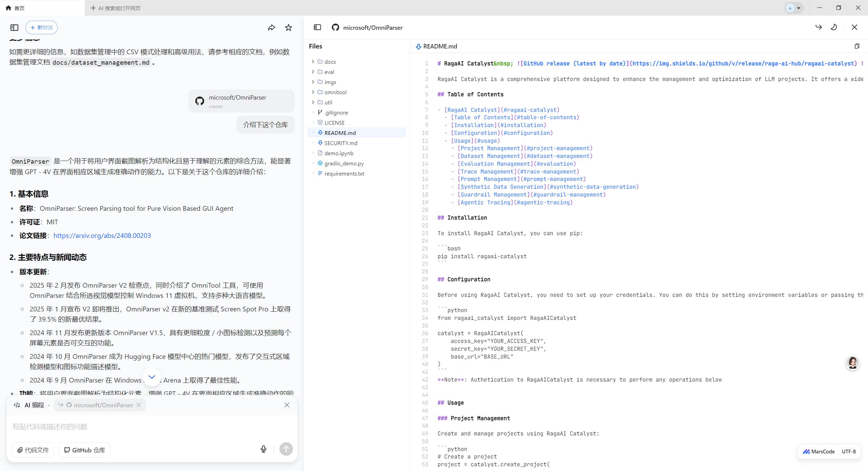Expand the docs folder

357,62
